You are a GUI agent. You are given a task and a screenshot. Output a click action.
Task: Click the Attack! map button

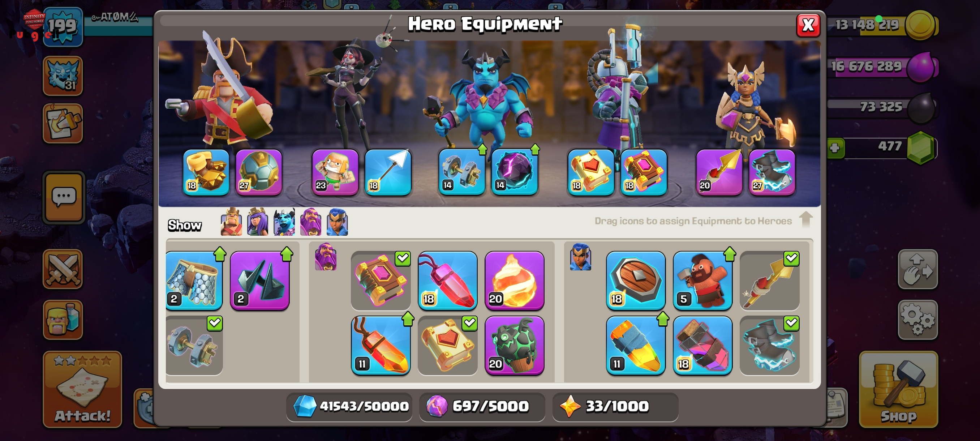coord(82,389)
